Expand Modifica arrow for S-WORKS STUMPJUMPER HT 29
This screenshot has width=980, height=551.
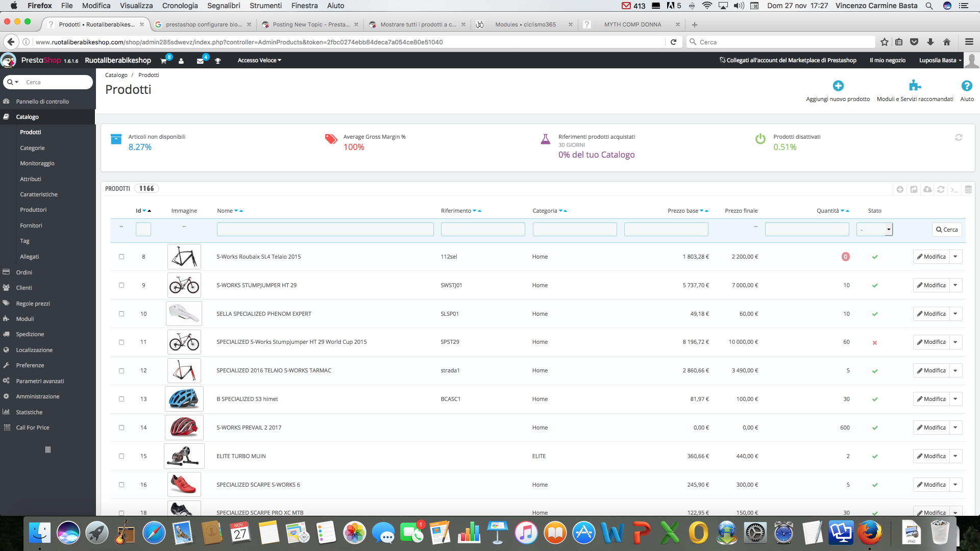point(955,285)
